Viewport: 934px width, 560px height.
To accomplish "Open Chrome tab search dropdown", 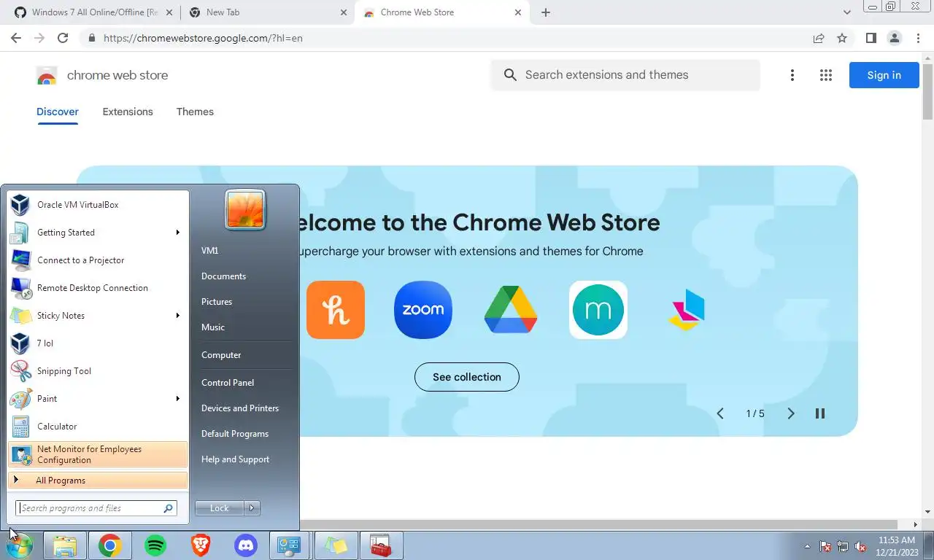I will (847, 12).
